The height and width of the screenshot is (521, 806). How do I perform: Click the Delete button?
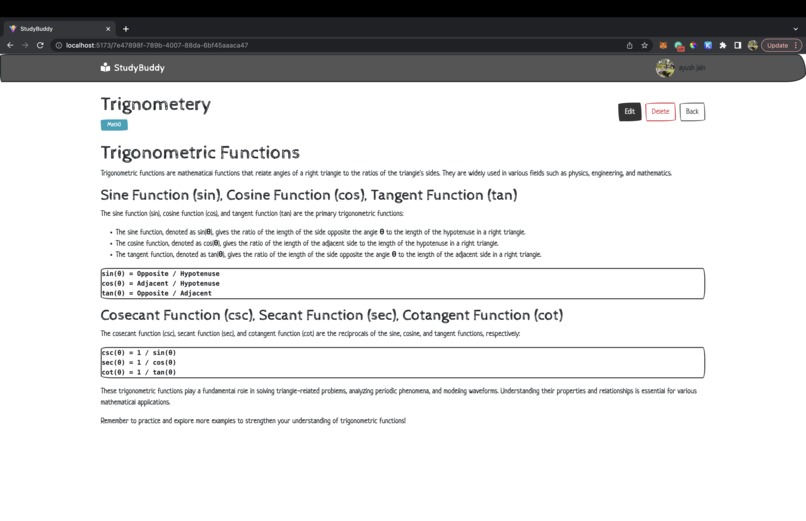click(x=661, y=111)
